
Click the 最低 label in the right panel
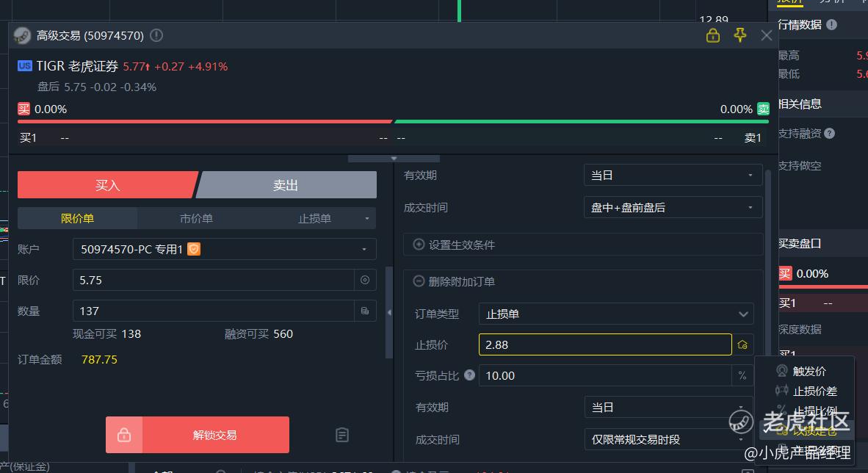(789, 73)
